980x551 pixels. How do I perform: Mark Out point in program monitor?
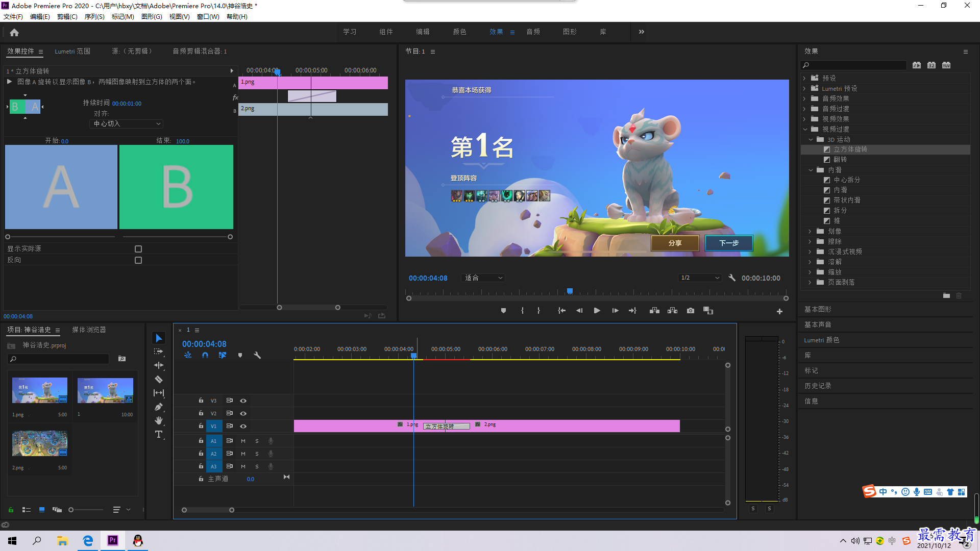[538, 311]
